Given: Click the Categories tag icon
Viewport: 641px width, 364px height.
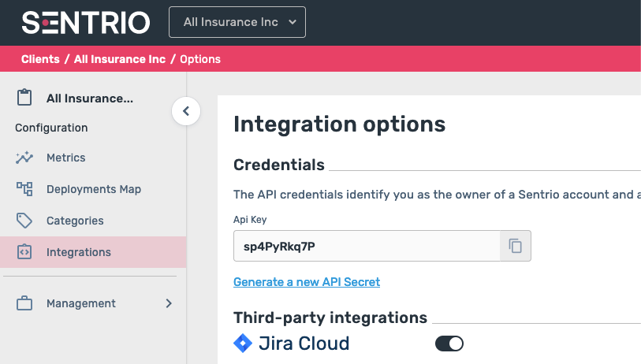Looking at the screenshot, I should point(24,221).
